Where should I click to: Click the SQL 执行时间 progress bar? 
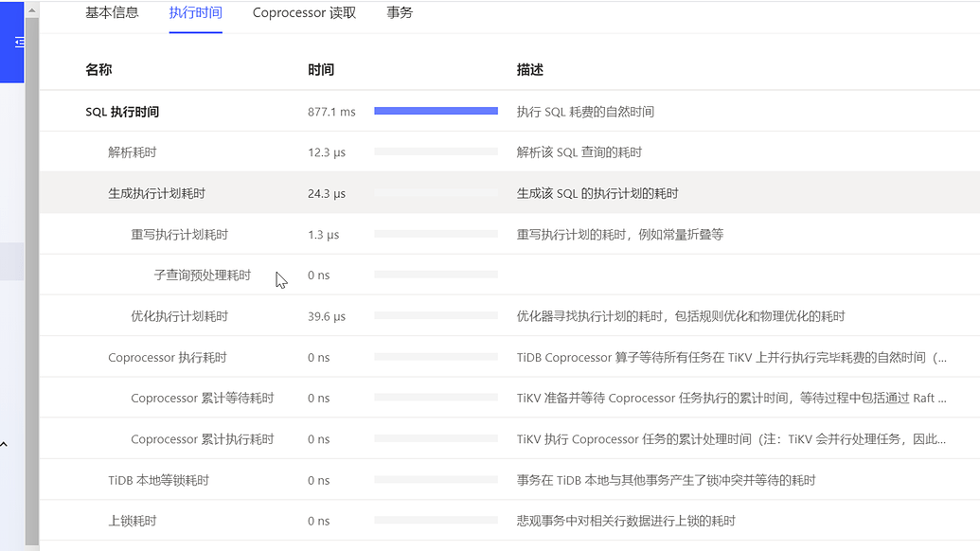click(x=436, y=112)
